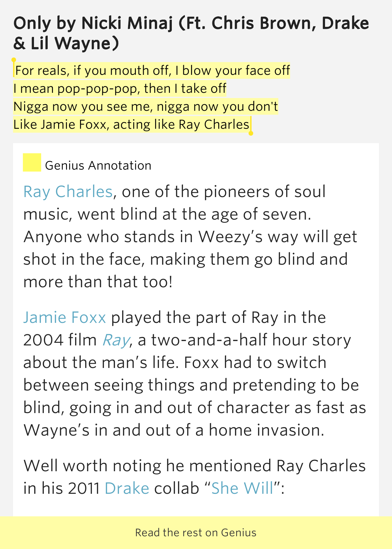
Task: Click the song title heading
Action: pos(191,33)
